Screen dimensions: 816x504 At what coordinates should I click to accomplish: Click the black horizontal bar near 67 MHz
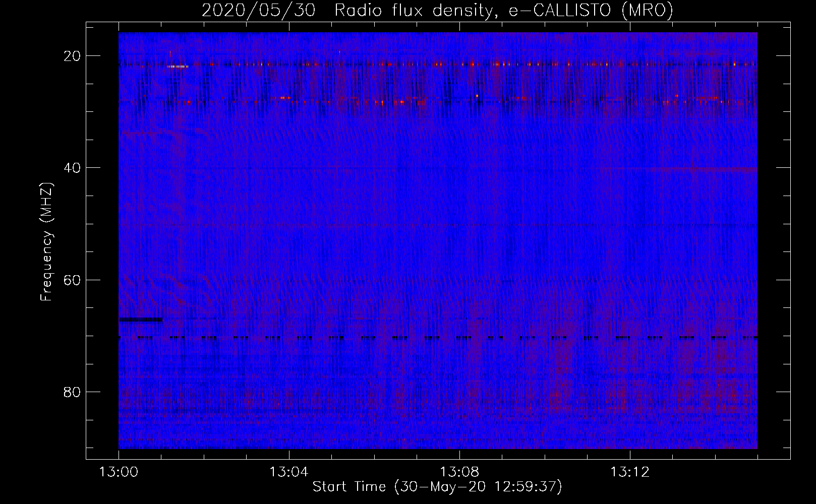pos(141,319)
